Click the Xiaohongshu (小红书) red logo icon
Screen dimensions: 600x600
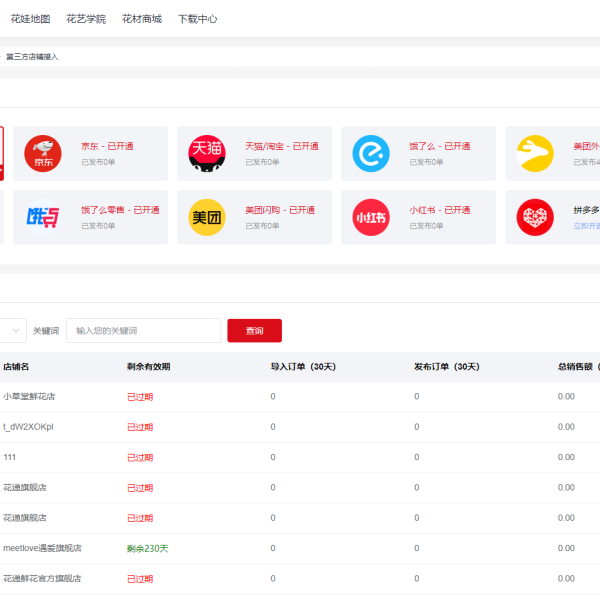[371, 217]
